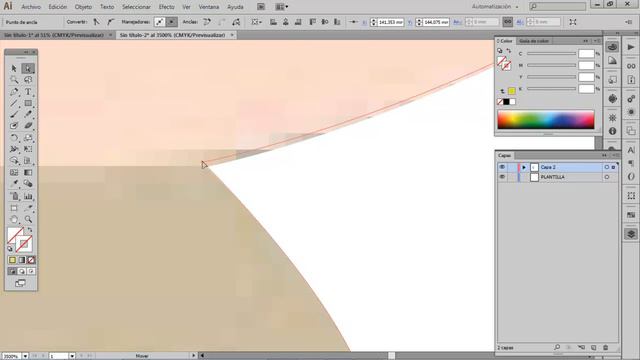Select the Artboard tool
The width and height of the screenshot is (640, 360).
tap(14, 208)
